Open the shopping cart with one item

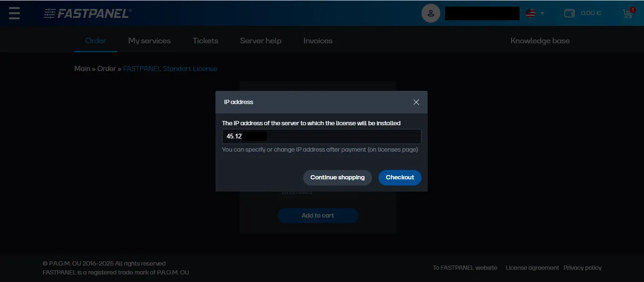[x=627, y=14]
